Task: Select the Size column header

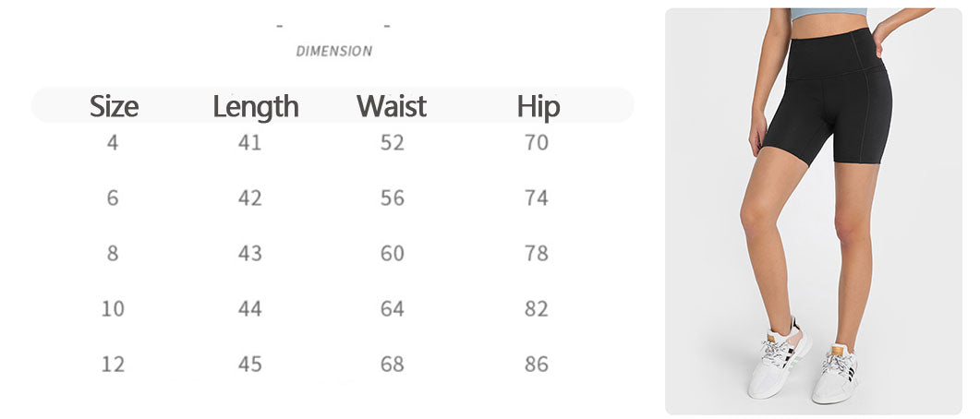Action: tap(114, 106)
